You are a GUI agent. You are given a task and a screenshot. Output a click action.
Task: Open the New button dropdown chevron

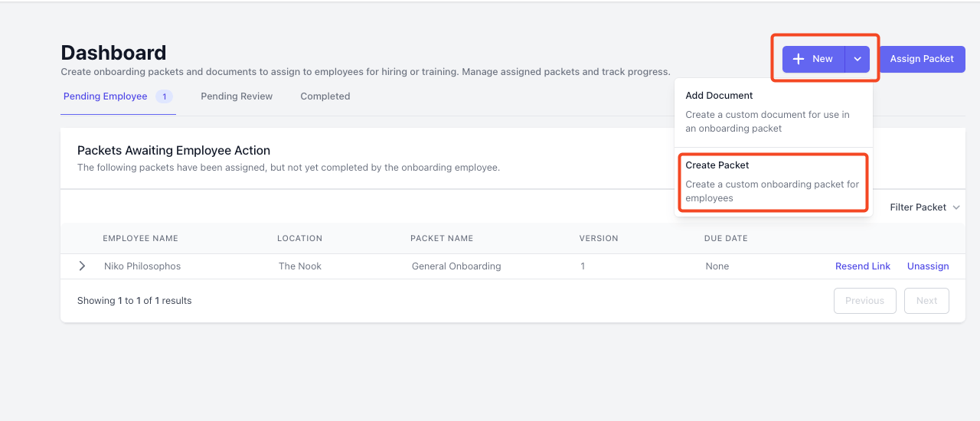point(857,59)
